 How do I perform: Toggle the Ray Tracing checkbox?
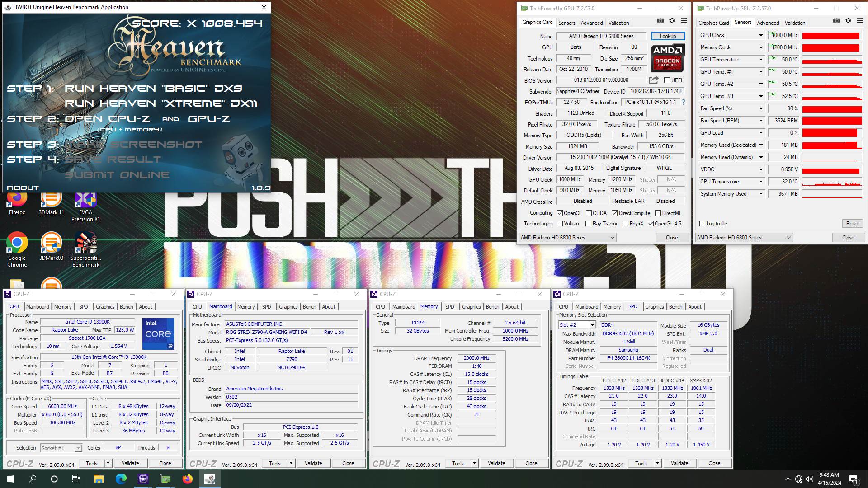(588, 224)
